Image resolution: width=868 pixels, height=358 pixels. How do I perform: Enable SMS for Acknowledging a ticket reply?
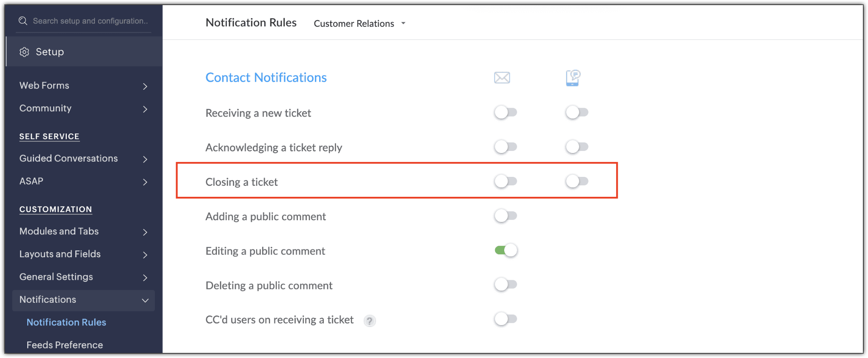[x=577, y=147]
